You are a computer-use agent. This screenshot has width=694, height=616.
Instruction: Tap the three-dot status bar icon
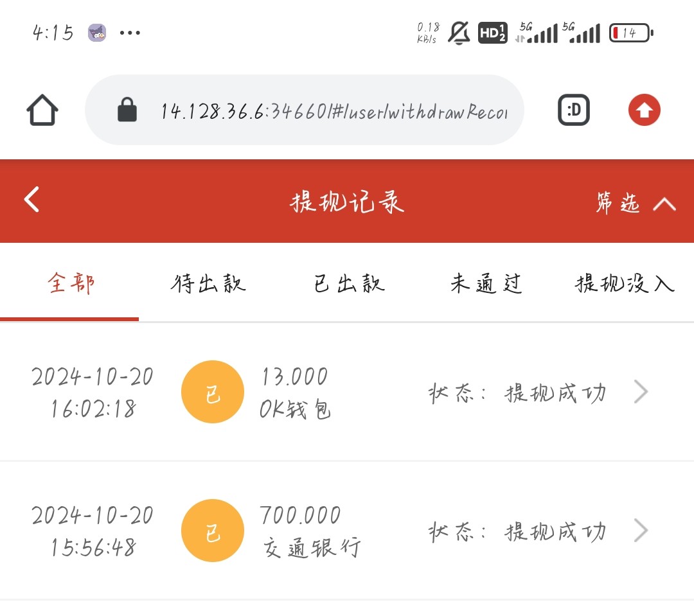tap(130, 33)
